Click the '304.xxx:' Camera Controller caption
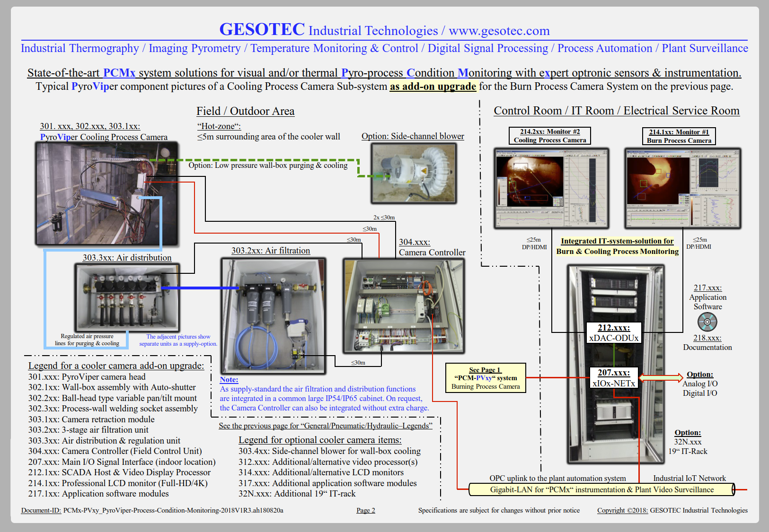 pyautogui.click(x=415, y=242)
